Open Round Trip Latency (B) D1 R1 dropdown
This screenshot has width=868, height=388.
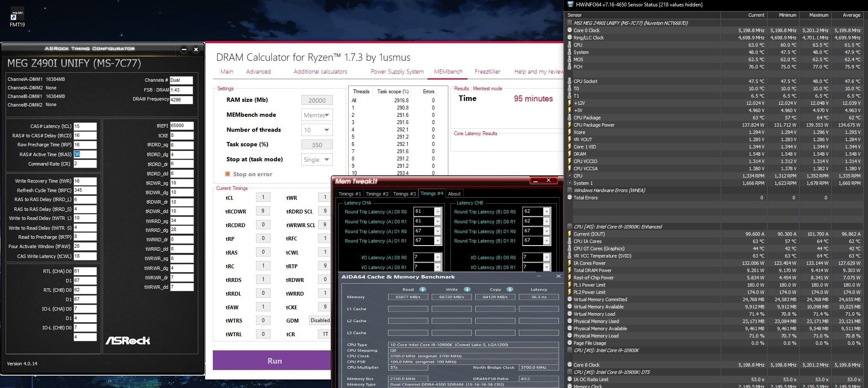tap(547, 241)
